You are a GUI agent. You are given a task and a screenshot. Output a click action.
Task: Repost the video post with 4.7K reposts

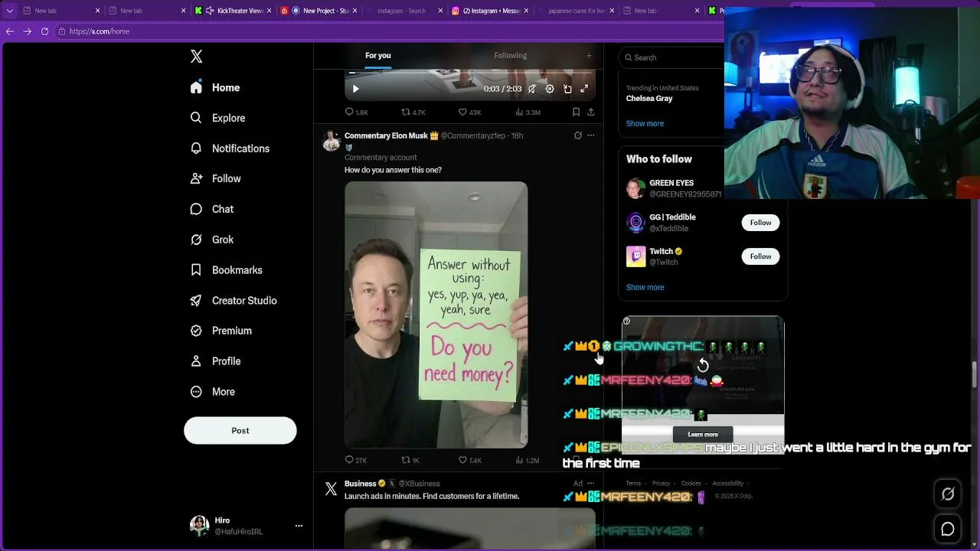pyautogui.click(x=413, y=112)
